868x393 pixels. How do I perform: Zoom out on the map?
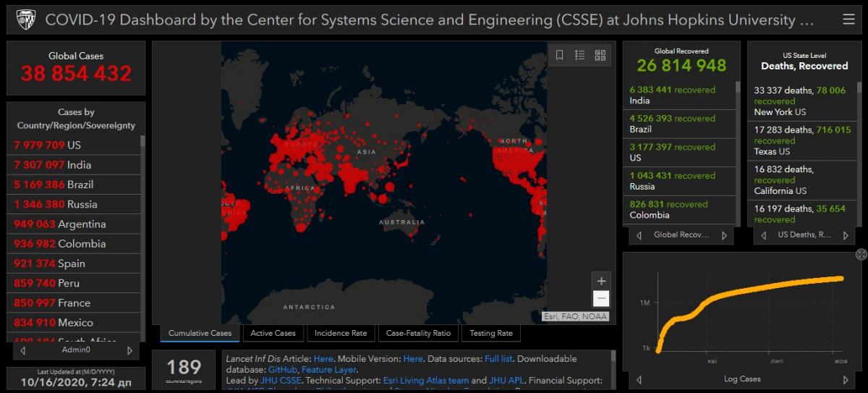[601, 299]
